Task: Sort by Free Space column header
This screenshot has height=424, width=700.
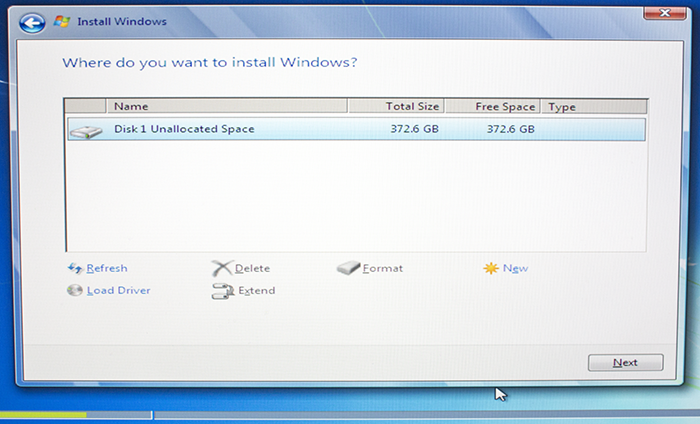Action: (493, 106)
